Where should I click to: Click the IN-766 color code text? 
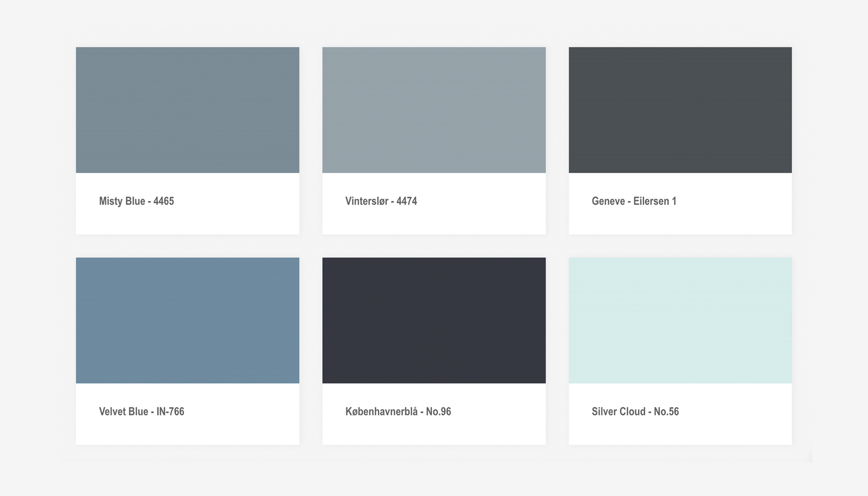point(170,411)
